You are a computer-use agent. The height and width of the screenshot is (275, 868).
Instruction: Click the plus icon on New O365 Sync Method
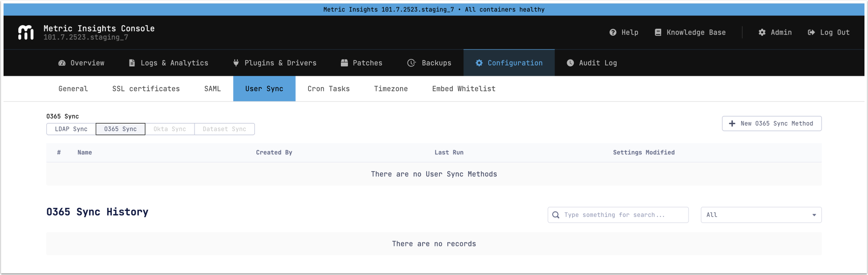click(732, 124)
